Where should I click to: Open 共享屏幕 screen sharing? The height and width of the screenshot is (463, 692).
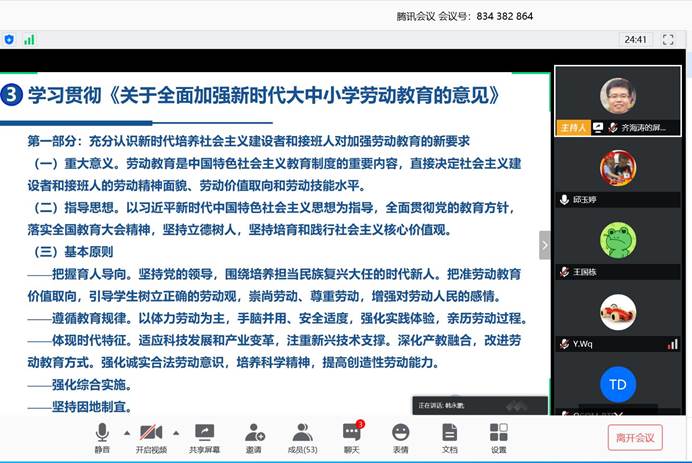204,436
